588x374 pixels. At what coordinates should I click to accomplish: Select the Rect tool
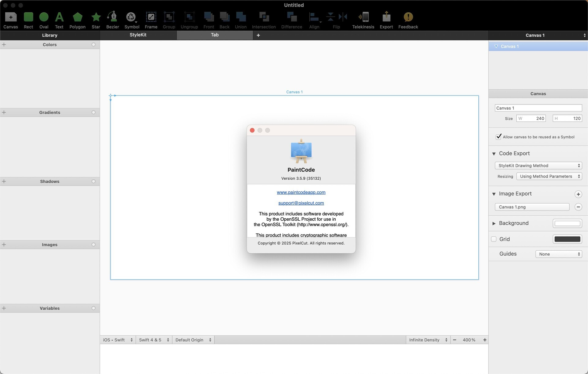[28, 19]
